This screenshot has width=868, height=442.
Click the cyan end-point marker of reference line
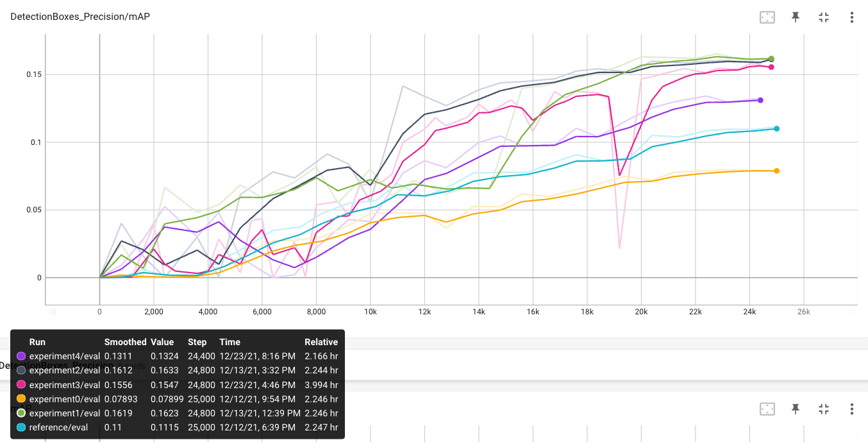[776, 129]
